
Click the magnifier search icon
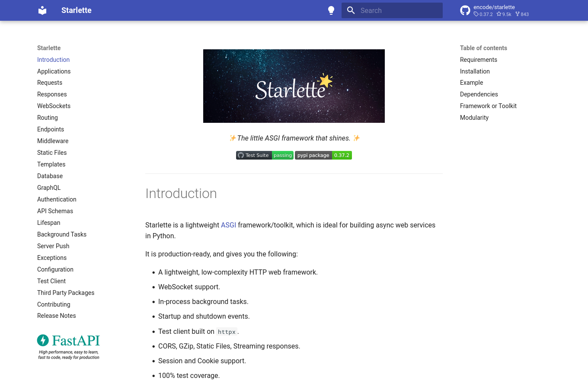(351, 10)
